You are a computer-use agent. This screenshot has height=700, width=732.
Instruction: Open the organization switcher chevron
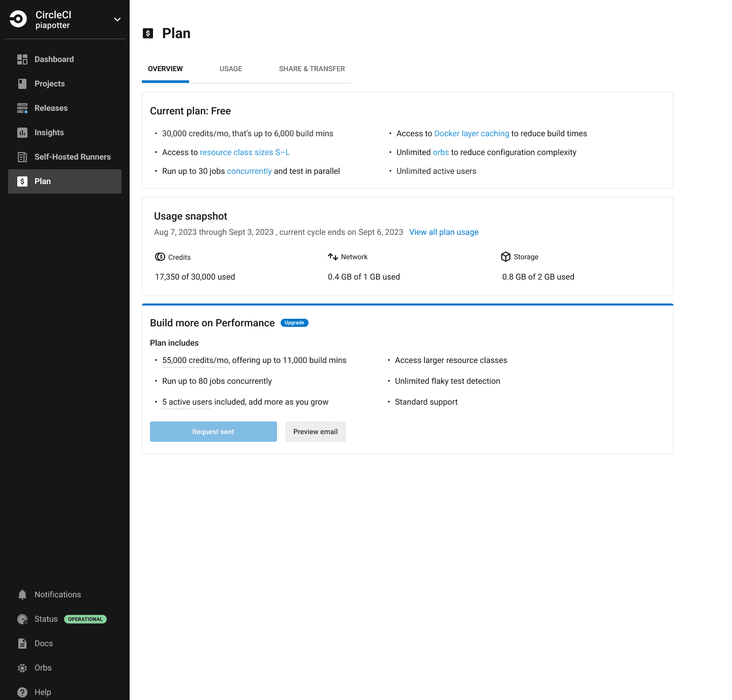pos(117,19)
